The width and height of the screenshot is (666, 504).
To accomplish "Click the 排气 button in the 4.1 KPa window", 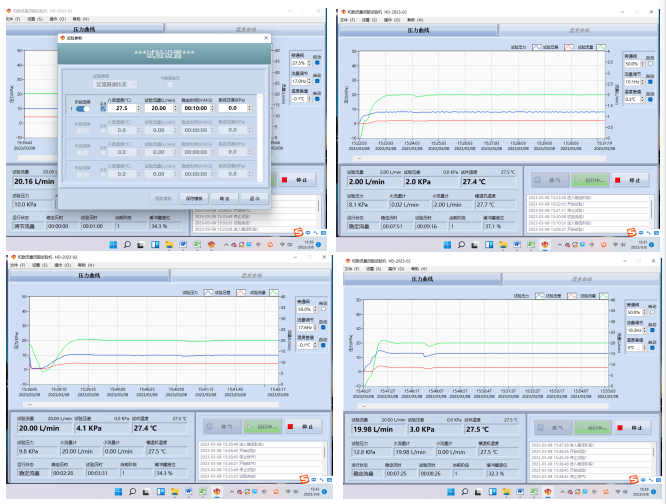I will click(222, 426).
